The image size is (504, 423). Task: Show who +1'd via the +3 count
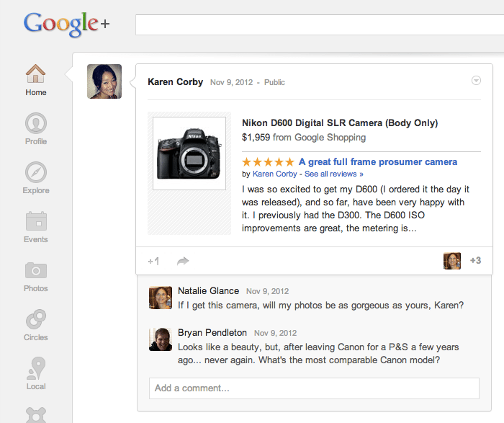475,260
